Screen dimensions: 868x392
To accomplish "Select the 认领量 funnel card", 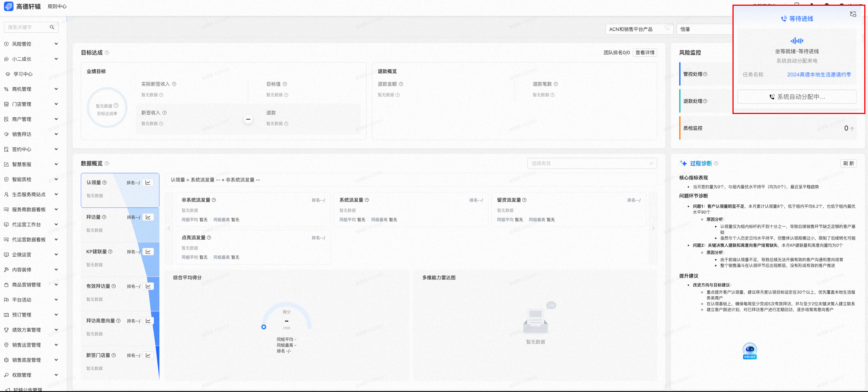I will point(120,190).
